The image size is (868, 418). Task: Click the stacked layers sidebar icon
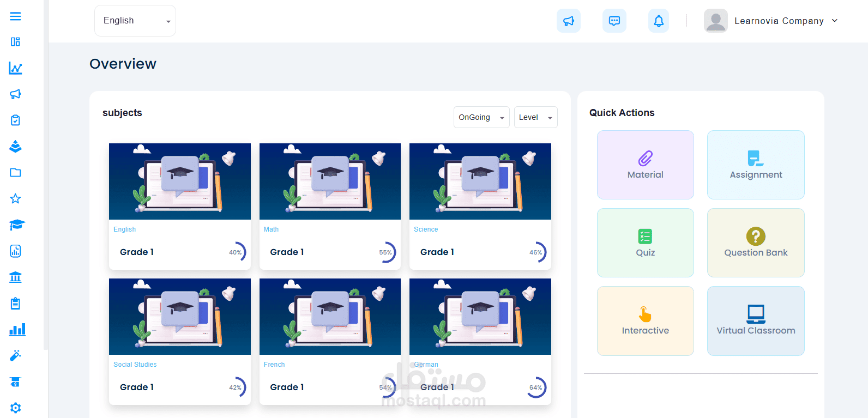click(x=15, y=147)
